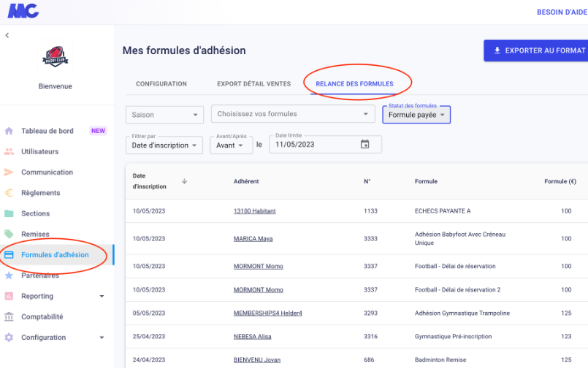The image size is (588, 388).
Task: Click the Règlements euro icon
Action: click(x=9, y=193)
